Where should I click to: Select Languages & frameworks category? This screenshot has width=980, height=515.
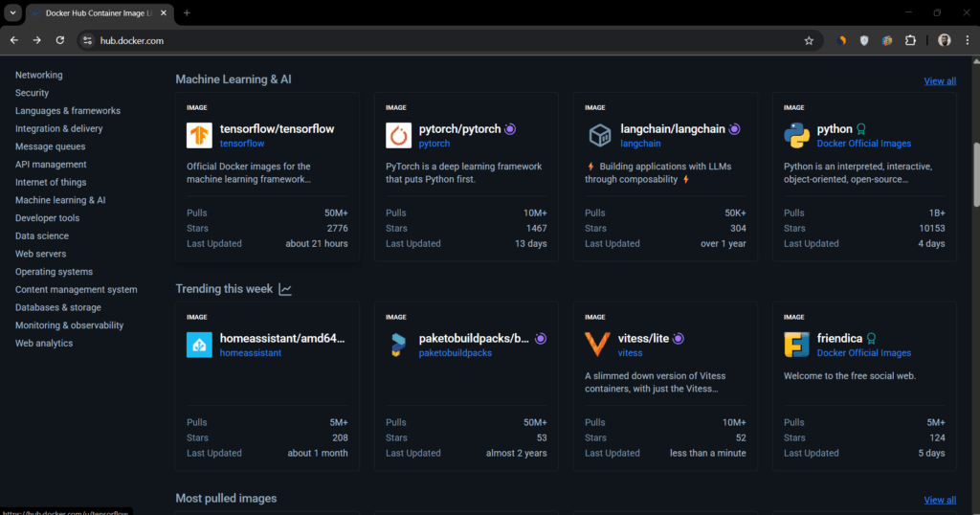tap(68, 111)
